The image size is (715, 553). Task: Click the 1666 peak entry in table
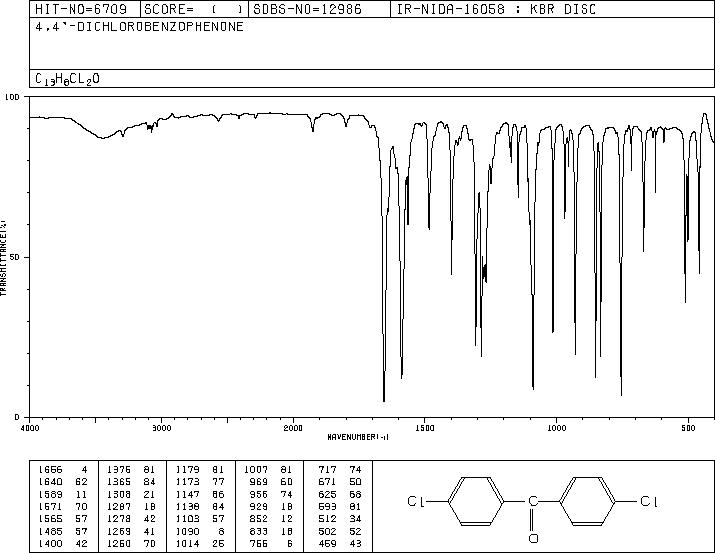63,470
